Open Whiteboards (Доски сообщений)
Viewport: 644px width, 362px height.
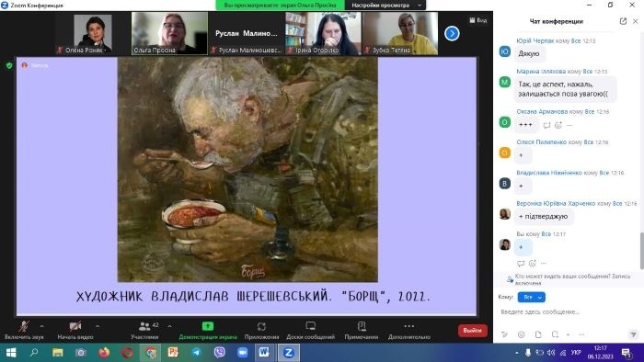tap(311, 330)
